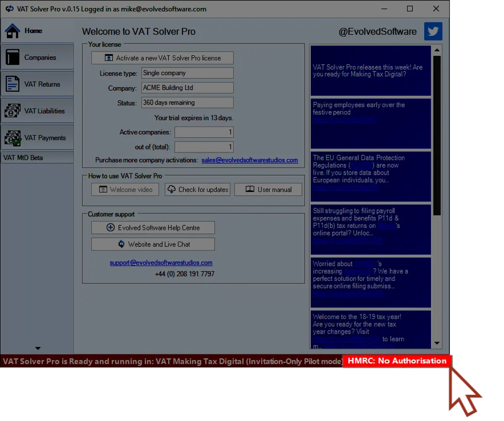This screenshot has height=421, width=504.
Task: Open support@evolvedsoftwarestudios.com email link
Action: click(161, 263)
